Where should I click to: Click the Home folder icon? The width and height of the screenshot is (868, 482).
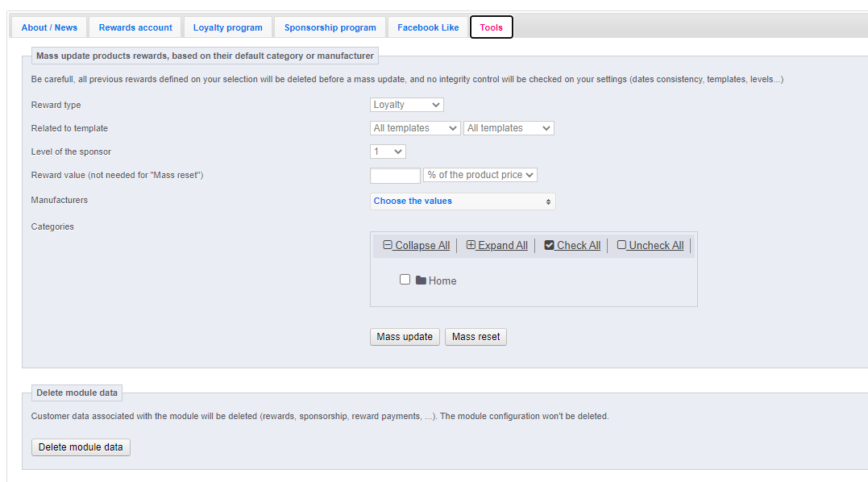421,280
